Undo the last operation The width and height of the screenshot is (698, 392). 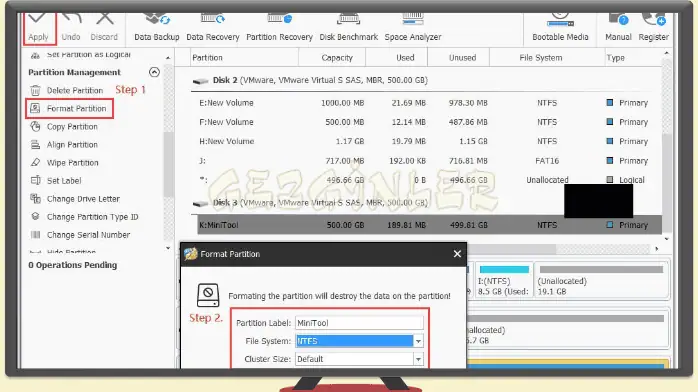tap(71, 28)
